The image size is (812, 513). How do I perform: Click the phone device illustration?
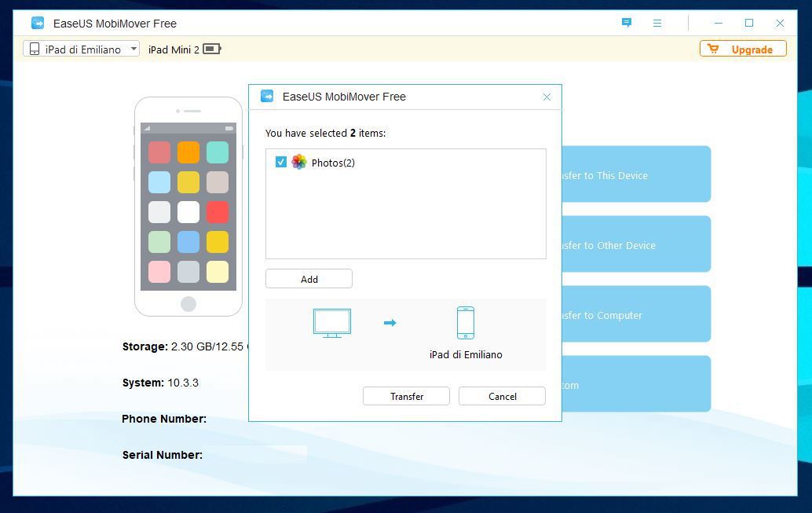point(188,207)
